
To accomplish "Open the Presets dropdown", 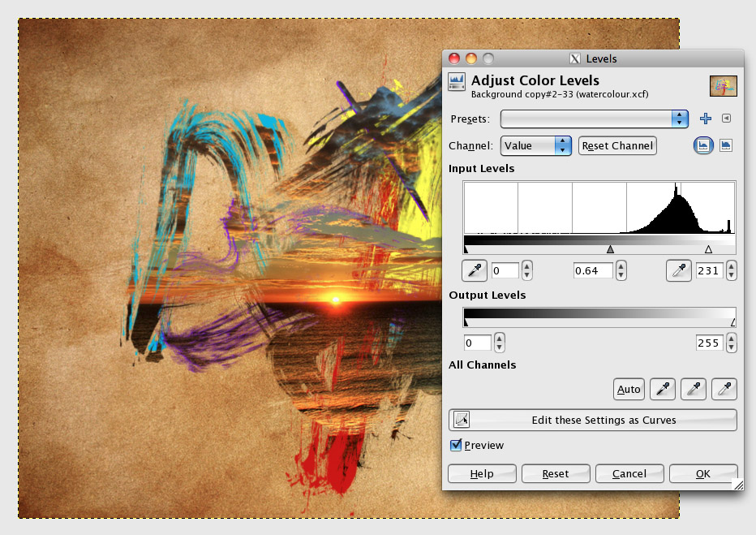I will 594,119.
